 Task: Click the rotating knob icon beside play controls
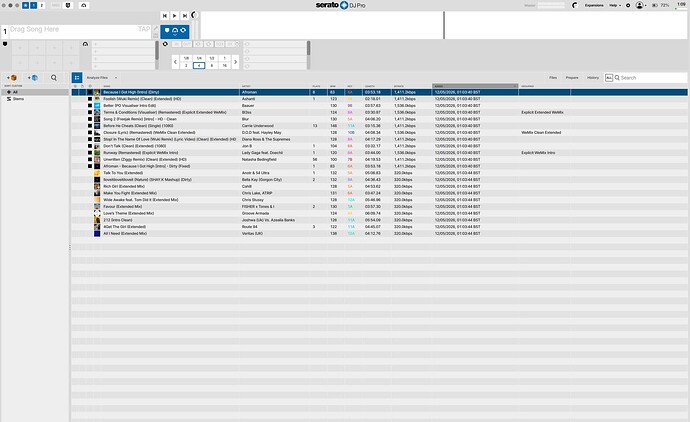(x=194, y=15)
